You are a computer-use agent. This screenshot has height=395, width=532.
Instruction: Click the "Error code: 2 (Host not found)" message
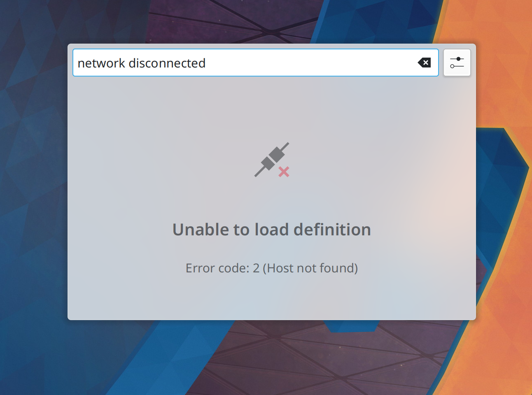coord(272,268)
